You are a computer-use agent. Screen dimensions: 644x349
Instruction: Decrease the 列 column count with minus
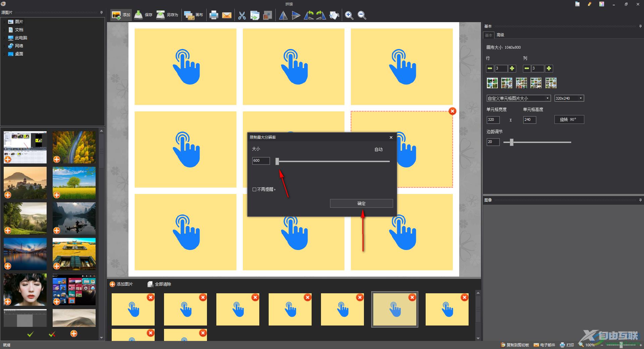(x=527, y=68)
